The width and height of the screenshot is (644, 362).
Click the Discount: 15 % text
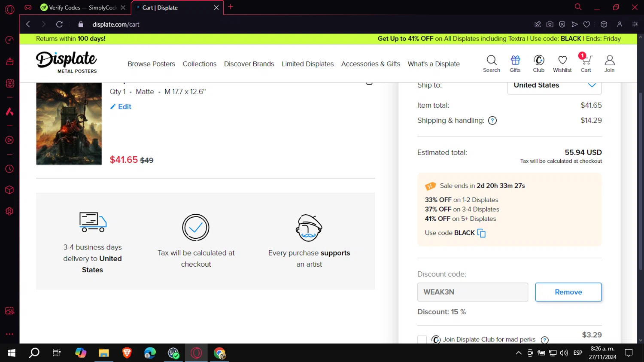coord(441,312)
